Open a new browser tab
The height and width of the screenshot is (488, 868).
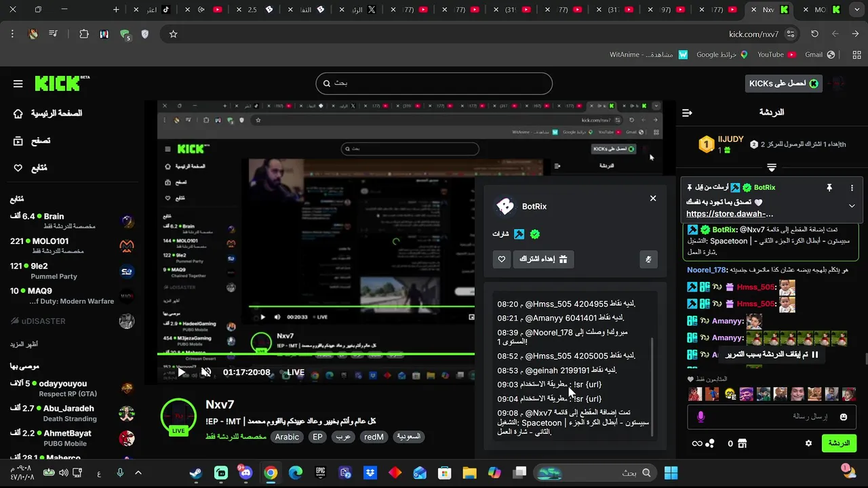coord(116,10)
